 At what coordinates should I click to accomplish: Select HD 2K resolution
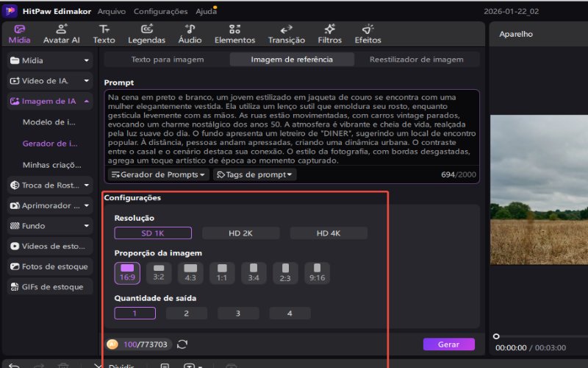point(241,233)
